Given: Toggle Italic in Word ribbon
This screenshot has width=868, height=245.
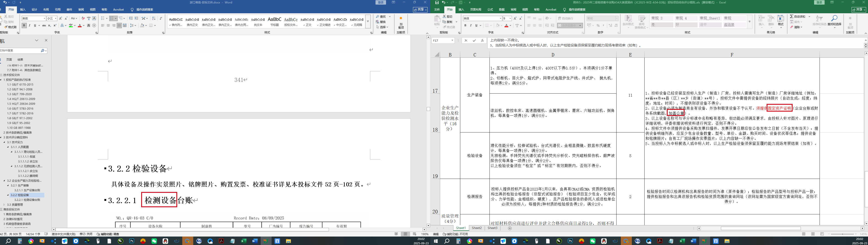Looking at the screenshot, I should pos(29,25).
